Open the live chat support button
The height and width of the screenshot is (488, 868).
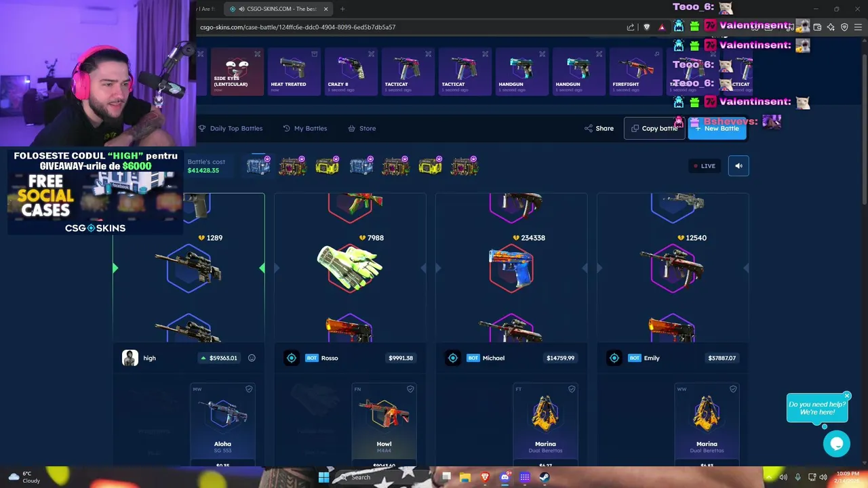click(837, 444)
